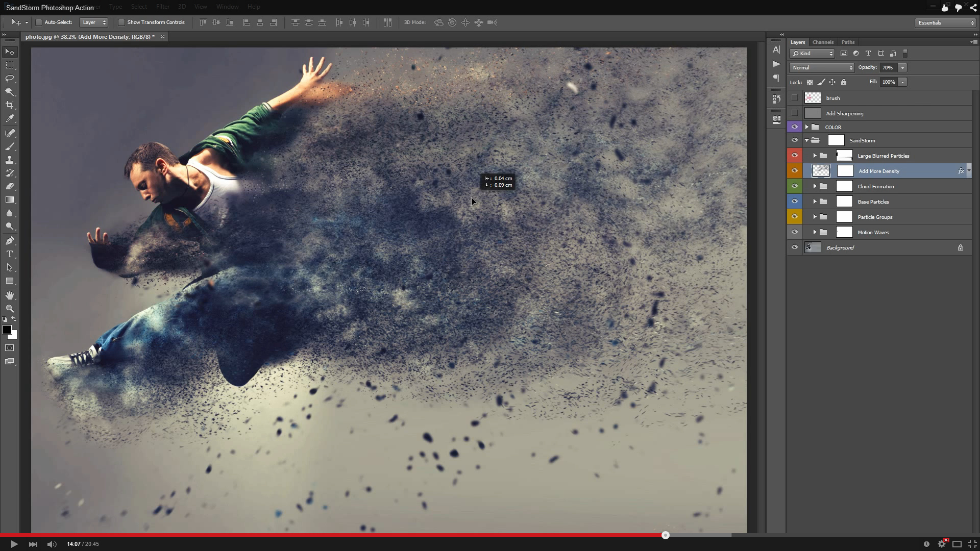Click the playback play button on timeline

tap(13, 543)
